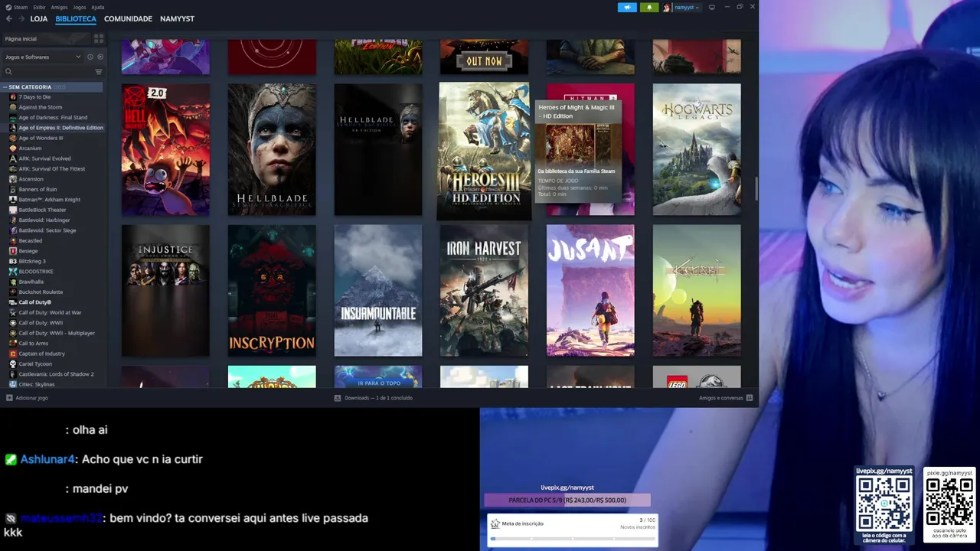
Task: Click the Brawlhalla game icon
Action: (13, 282)
